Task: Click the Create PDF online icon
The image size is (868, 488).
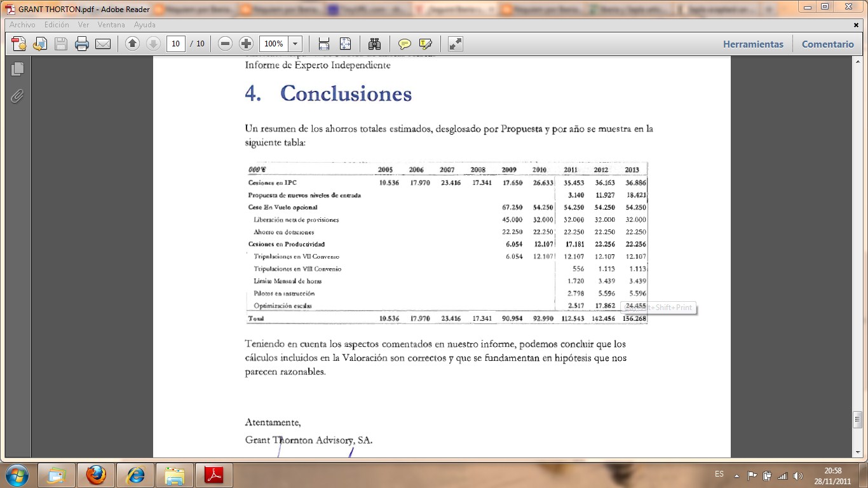Action: (19, 44)
